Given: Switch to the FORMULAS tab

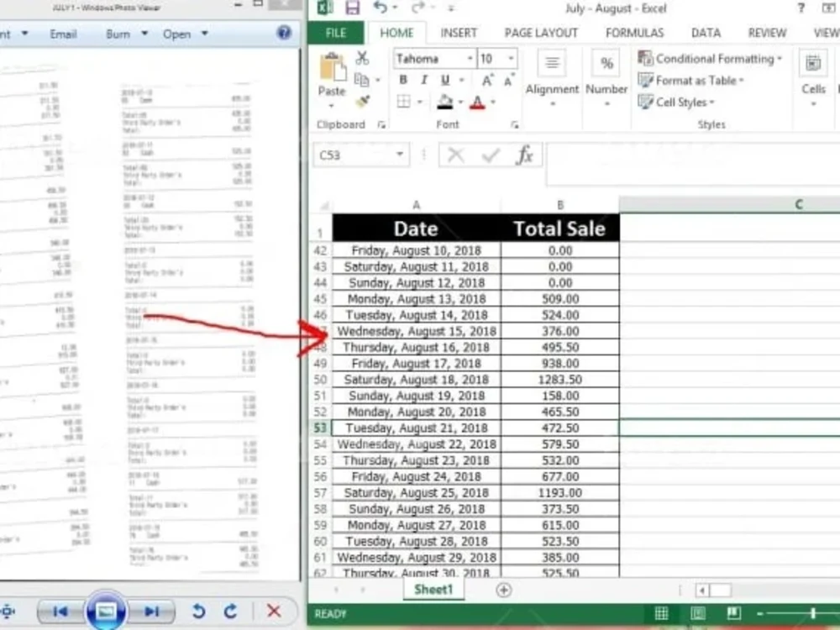Looking at the screenshot, I should tap(635, 34).
